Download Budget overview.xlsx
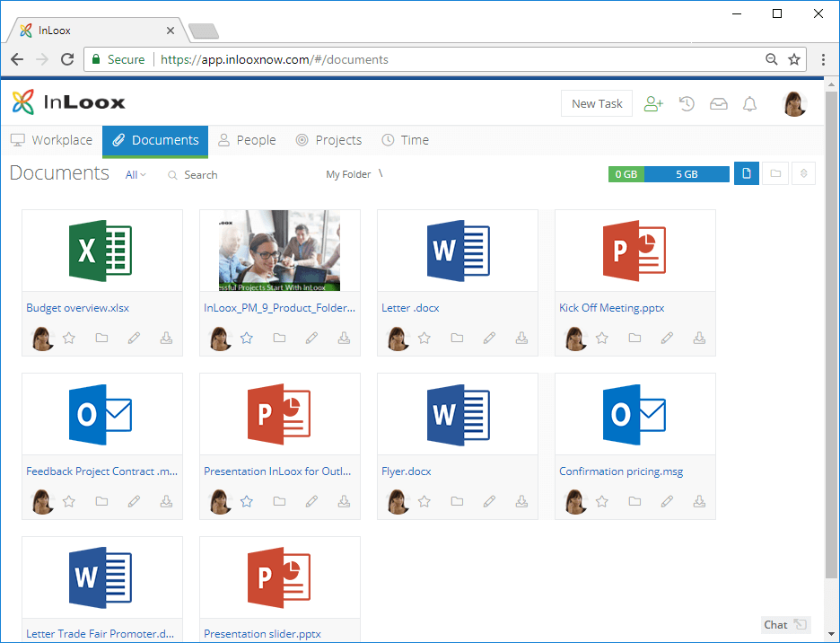 (166, 338)
